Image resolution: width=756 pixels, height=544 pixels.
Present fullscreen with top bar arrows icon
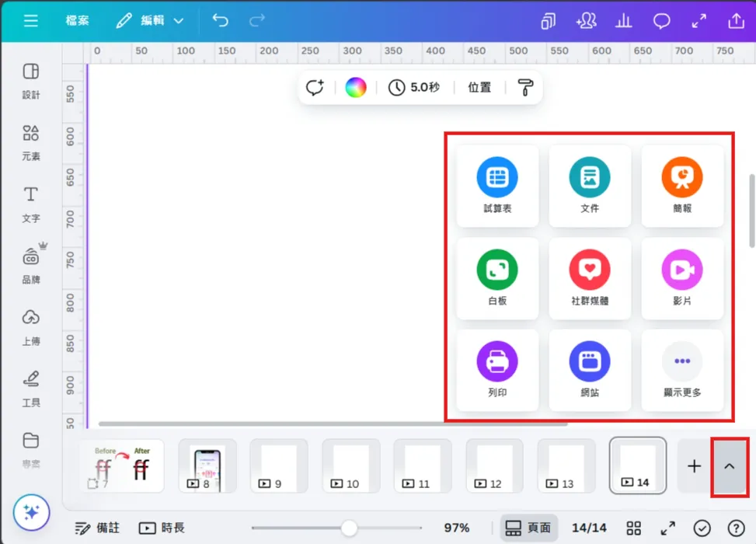(699, 21)
